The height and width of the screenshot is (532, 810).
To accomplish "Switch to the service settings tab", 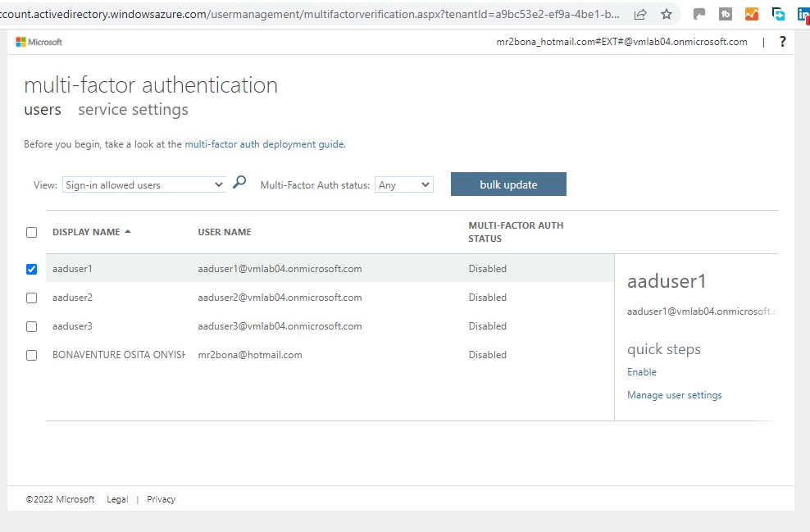I will (x=133, y=109).
